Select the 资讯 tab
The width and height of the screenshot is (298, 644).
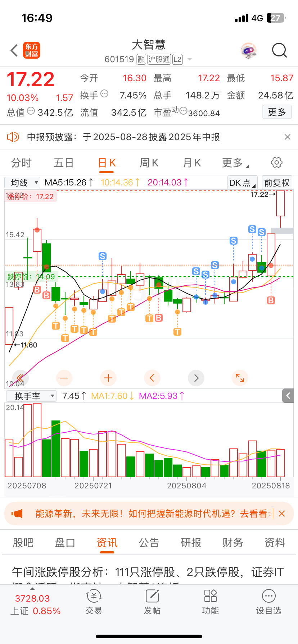pos(107,543)
